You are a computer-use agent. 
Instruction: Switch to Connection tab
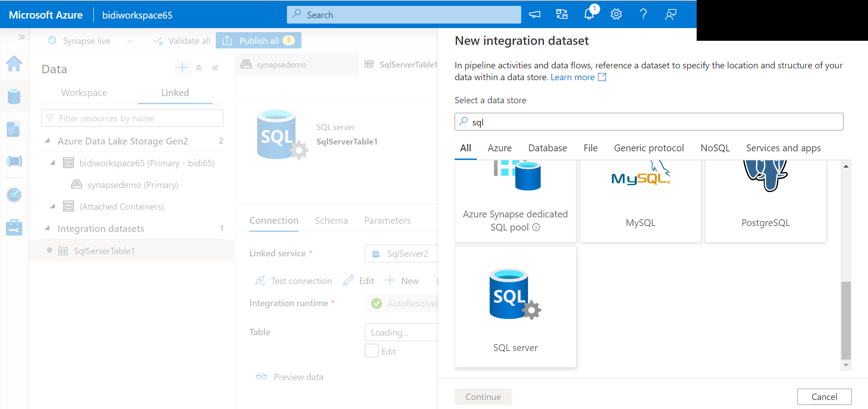(x=274, y=221)
